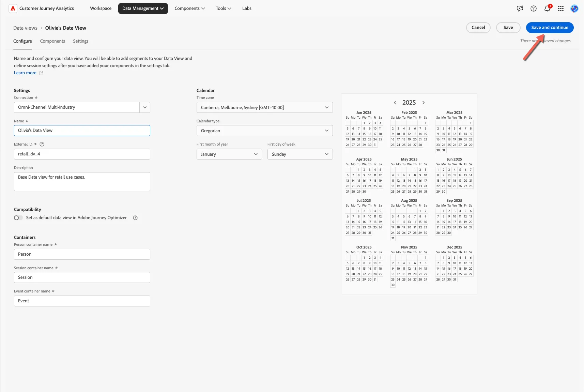The width and height of the screenshot is (584, 392).
Task: Switch to the Configure tab
Action: [22, 41]
